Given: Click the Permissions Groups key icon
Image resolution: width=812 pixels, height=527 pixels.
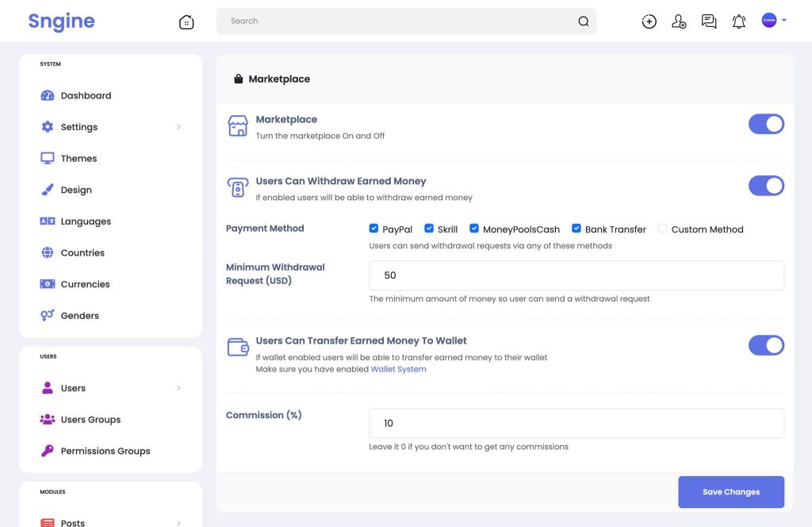Looking at the screenshot, I should pyautogui.click(x=47, y=451).
